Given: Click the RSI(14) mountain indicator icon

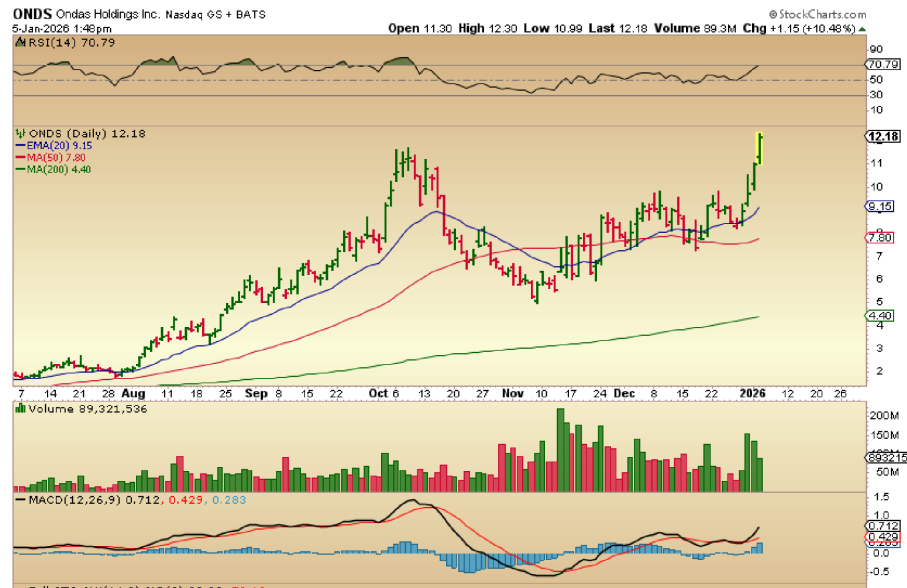Looking at the screenshot, I should 20,43.
